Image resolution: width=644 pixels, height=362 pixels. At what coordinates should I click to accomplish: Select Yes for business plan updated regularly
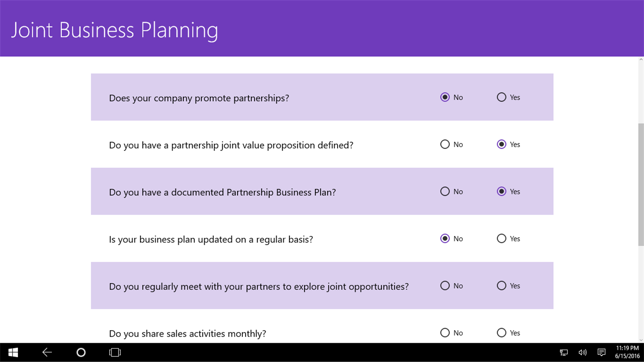501,239
